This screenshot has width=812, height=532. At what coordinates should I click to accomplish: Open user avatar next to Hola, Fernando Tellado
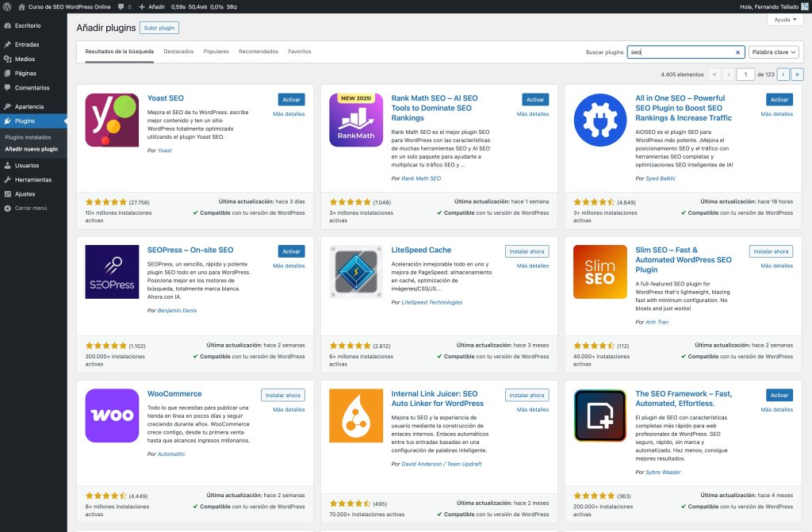point(804,6)
